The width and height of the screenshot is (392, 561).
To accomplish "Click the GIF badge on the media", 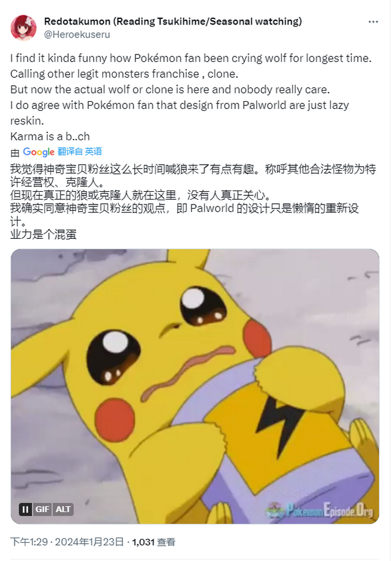I will (x=42, y=509).
